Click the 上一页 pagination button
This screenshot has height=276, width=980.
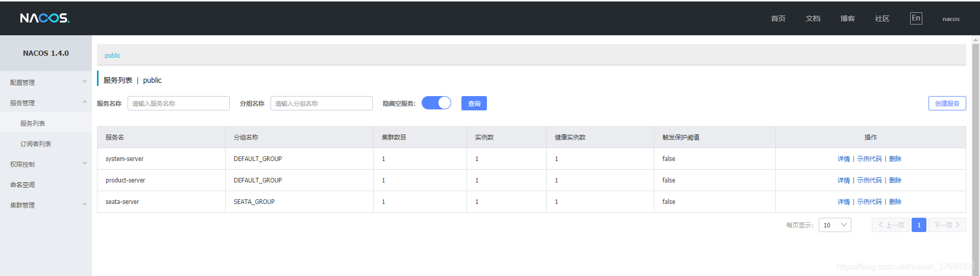(x=891, y=225)
